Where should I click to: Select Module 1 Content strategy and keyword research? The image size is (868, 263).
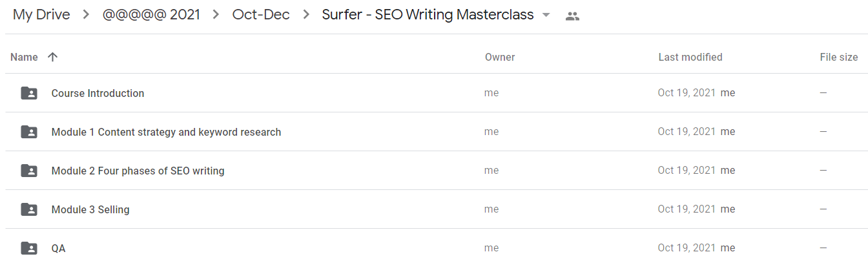(x=166, y=132)
